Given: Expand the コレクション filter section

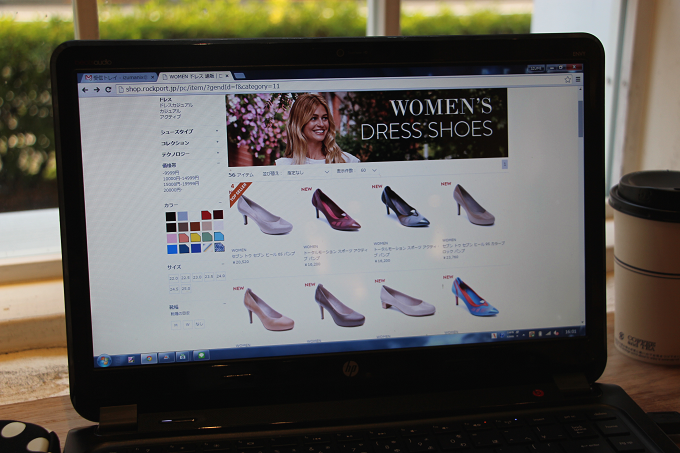Looking at the screenshot, I should click(176, 143).
